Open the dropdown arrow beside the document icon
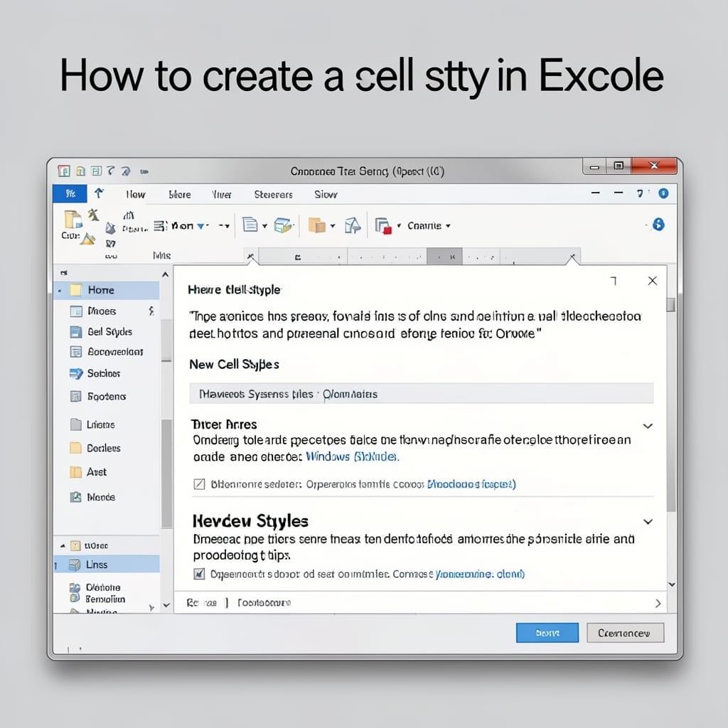728x728 pixels. point(264,226)
